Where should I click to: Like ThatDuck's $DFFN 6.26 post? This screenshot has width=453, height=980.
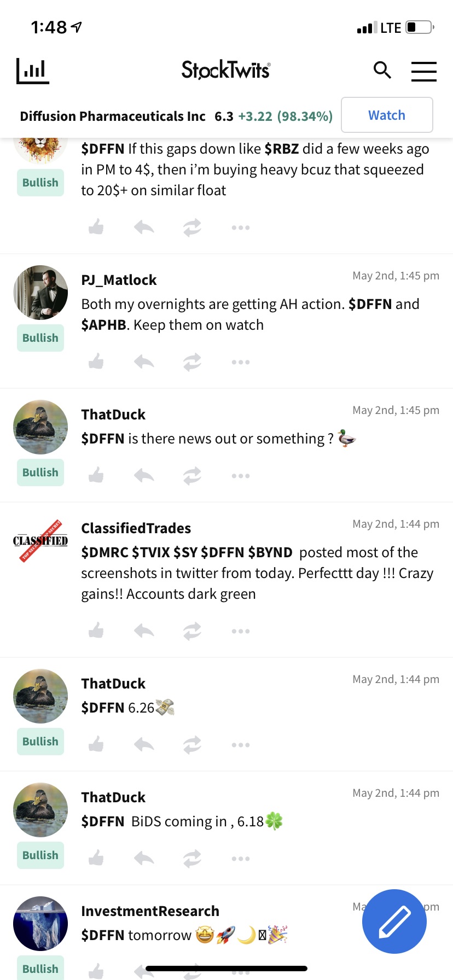pyautogui.click(x=96, y=744)
